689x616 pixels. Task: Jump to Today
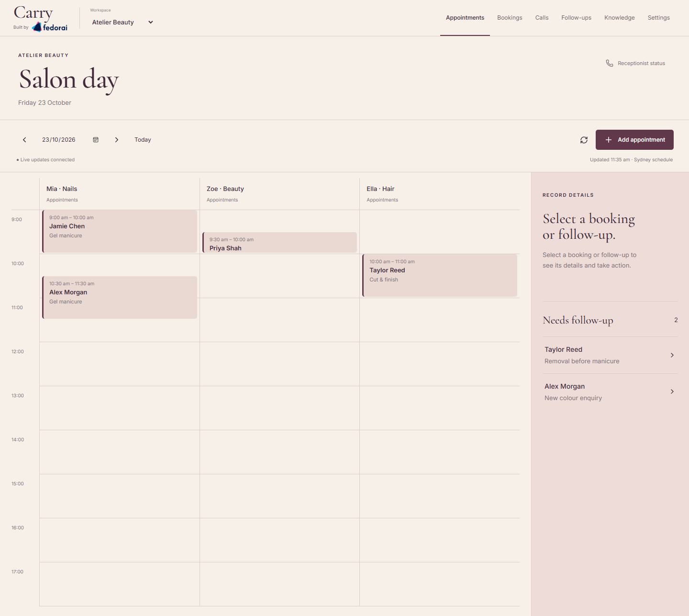[x=143, y=140]
